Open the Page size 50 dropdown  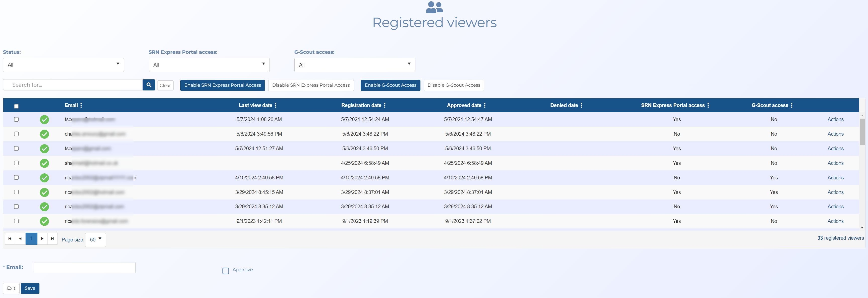(x=95, y=240)
